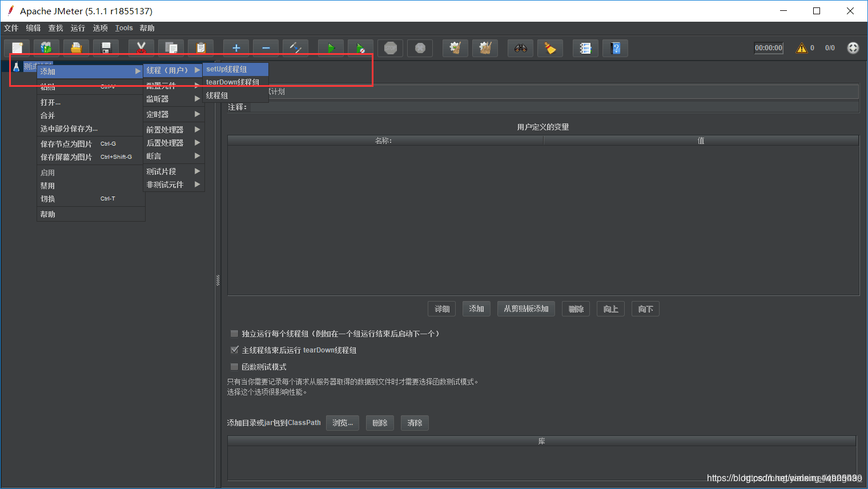Click the Search binoculars icon

click(520, 48)
